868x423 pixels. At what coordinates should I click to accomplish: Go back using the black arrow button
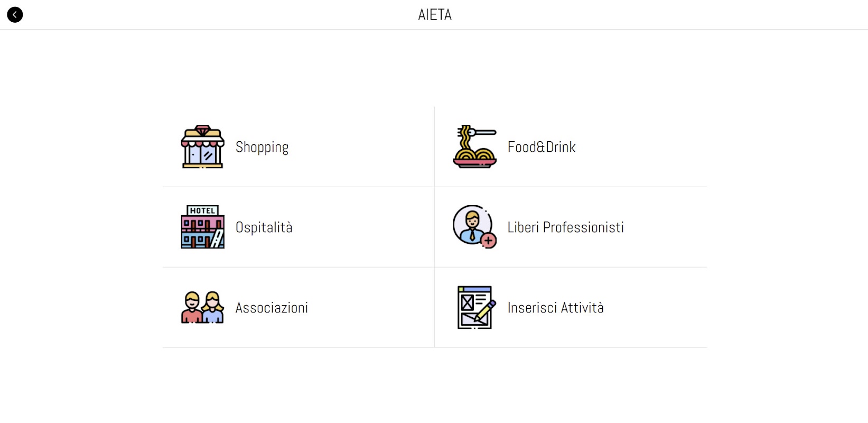point(15,15)
